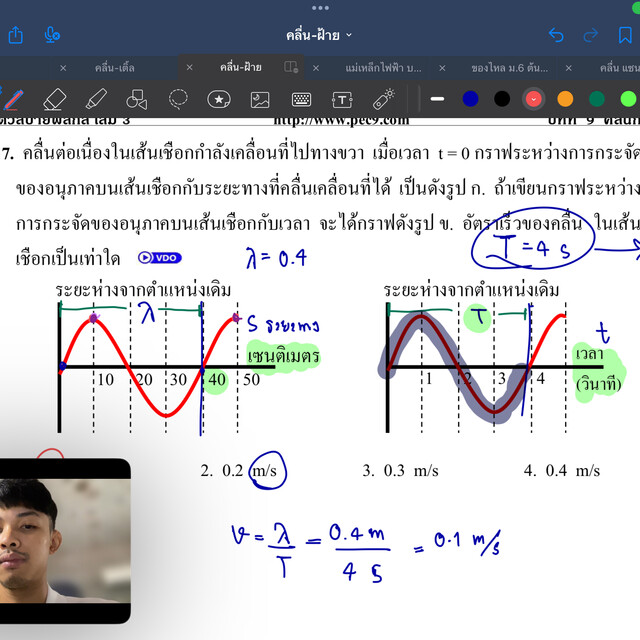Screen dimensions: 640x640
Task: Toggle the page bookmark
Action: click(x=626, y=35)
